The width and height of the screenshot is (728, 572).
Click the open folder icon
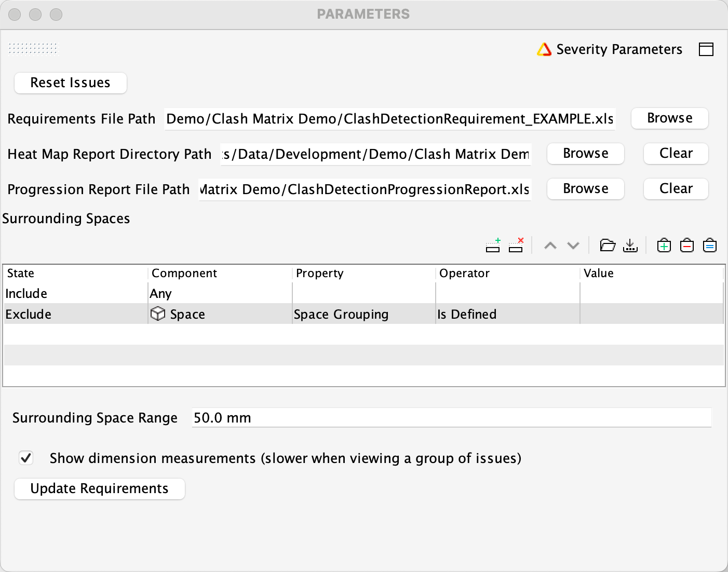607,245
